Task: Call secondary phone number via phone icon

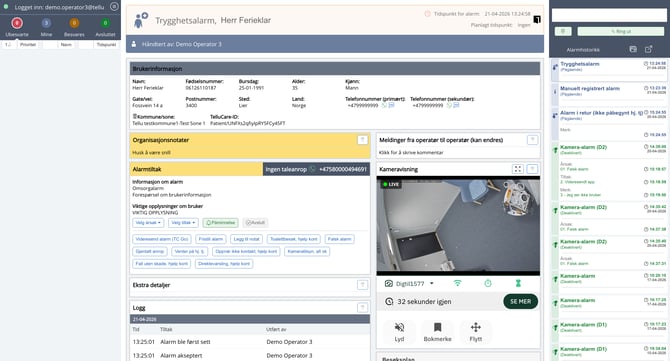Action: (x=449, y=105)
